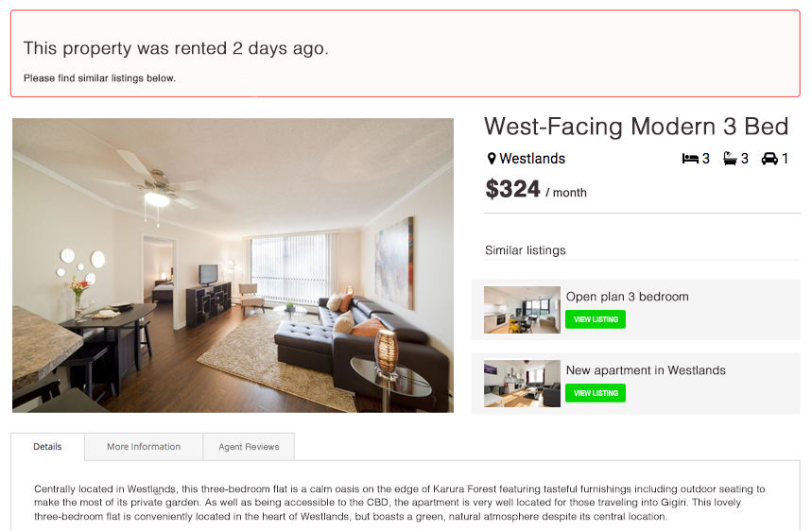
Task: Click the car parking icon
Action: coord(769,159)
